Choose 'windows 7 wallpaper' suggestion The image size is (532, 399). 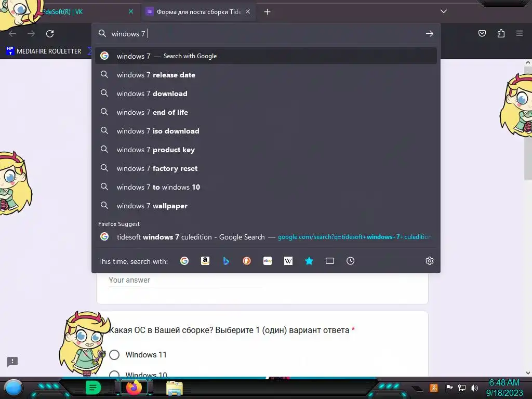[x=266, y=206]
